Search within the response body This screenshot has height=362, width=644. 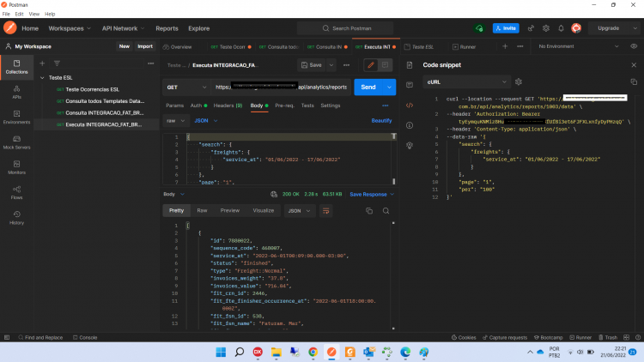click(386, 211)
